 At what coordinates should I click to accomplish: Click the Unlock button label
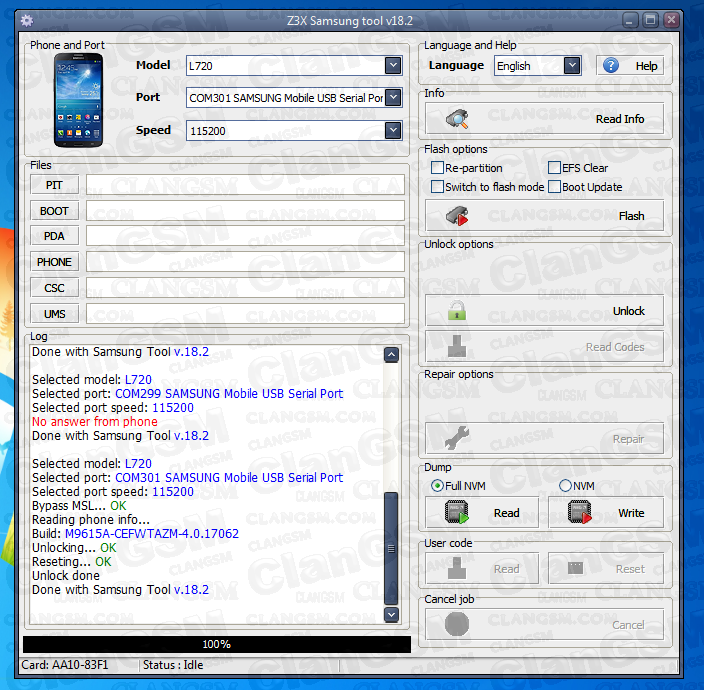(x=629, y=311)
